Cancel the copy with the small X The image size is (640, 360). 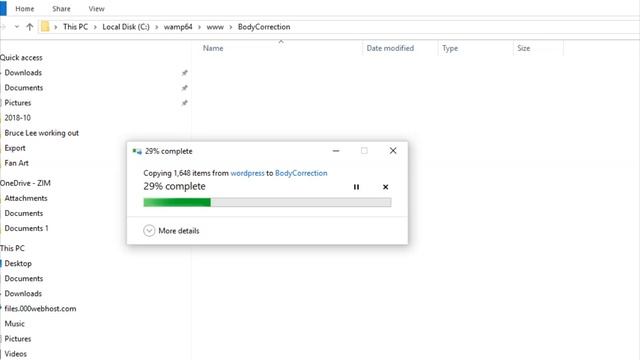coord(385,187)
